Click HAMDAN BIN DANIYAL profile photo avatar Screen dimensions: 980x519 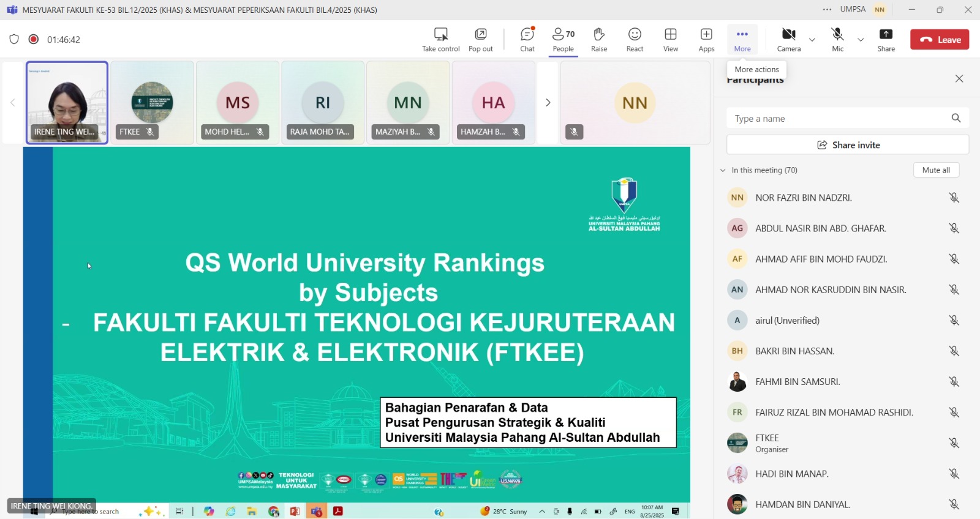click(x=737, y=504)
